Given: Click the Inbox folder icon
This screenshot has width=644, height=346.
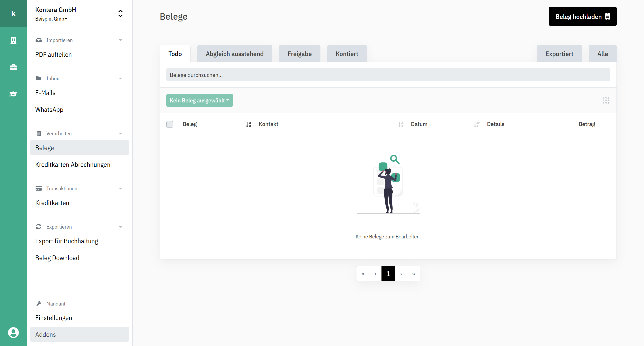Looking at the screenshot, I should click(x=38, y=78).
